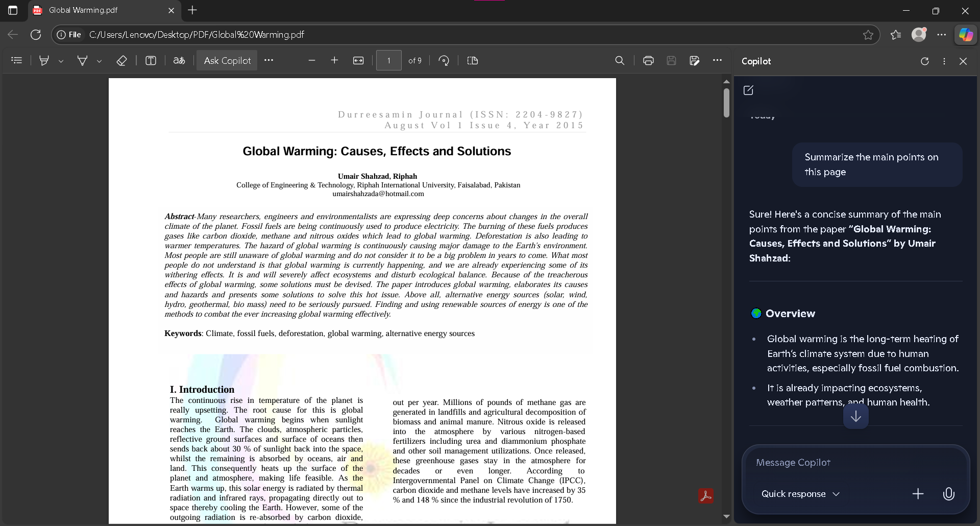This screenshot has height=526, width=980.
Task: Click the Overview heading in Copilot
Action: (x=790, y=314)
